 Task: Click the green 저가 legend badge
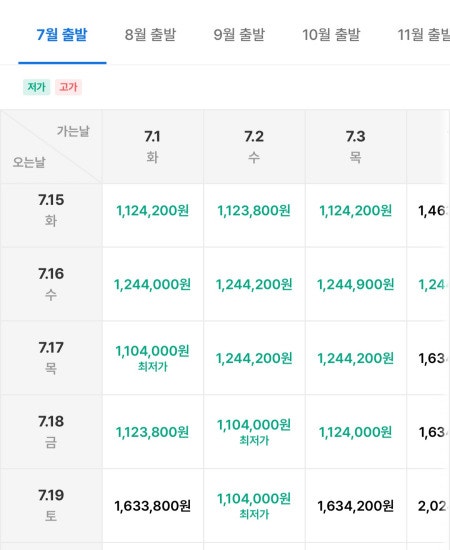(36, 87)
